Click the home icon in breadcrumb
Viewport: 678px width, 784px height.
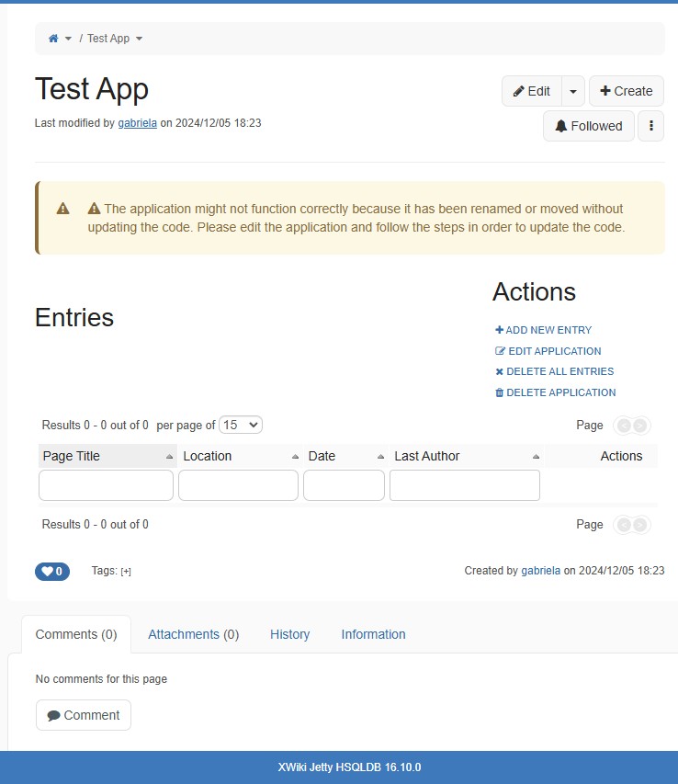(53, 39)
